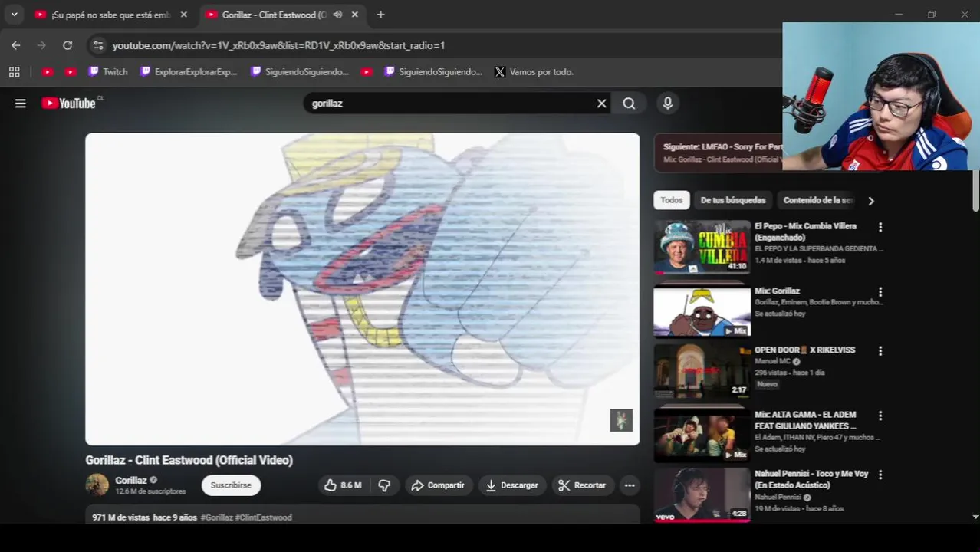Viewport: 980px width, 552px height.
Task: Go forward in browser history
Action: (41, 45)
